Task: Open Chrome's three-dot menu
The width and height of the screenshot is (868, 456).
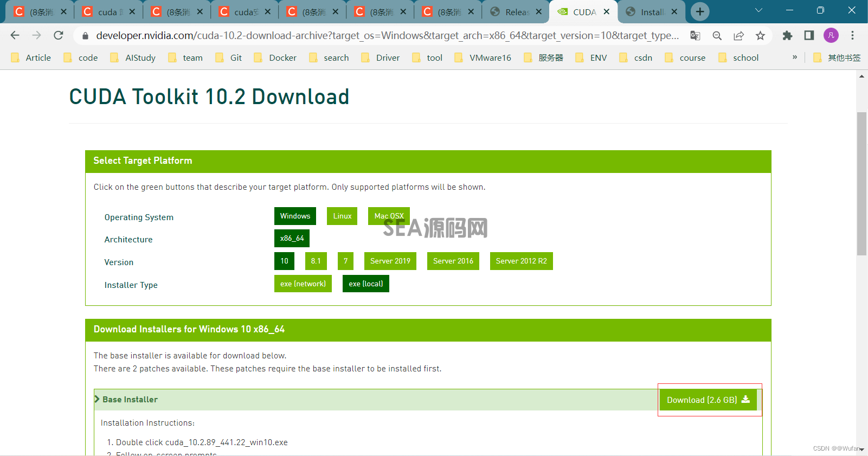Action: coord(852,36)
